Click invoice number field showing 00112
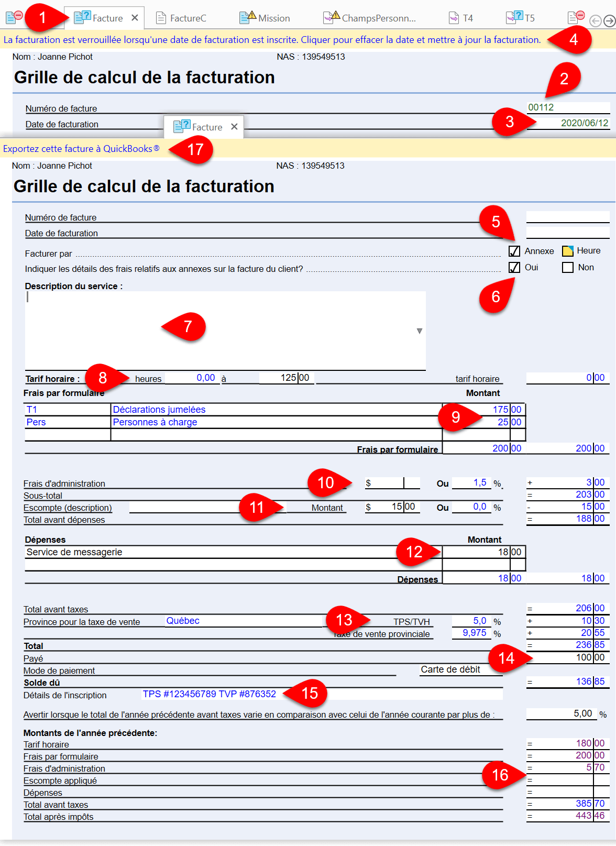The image size is (616, 846). 568,107
